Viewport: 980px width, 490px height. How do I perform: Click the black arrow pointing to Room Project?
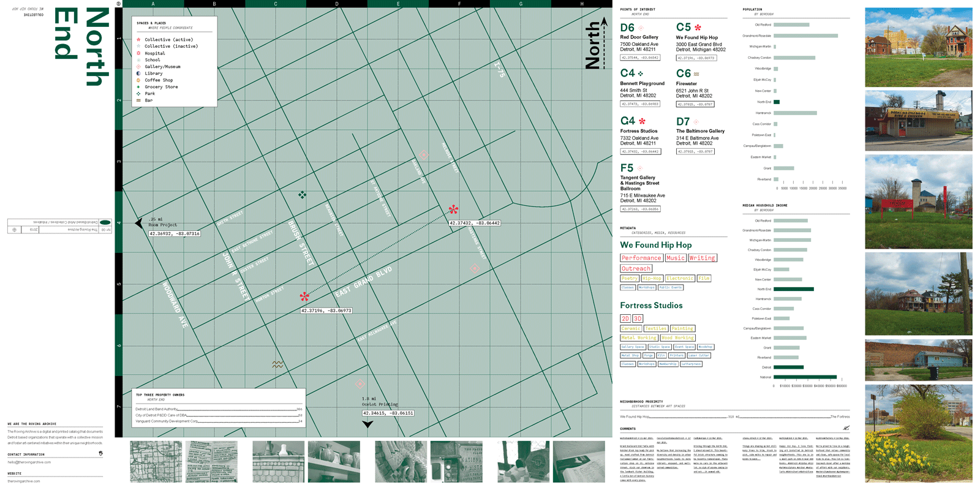click(139, 223)
